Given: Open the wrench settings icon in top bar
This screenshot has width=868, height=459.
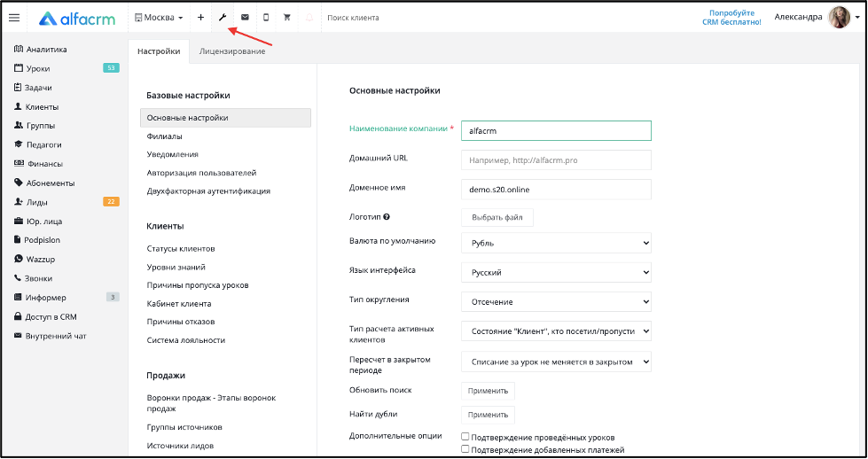Looking at the screenshot, I should [223, 17].
